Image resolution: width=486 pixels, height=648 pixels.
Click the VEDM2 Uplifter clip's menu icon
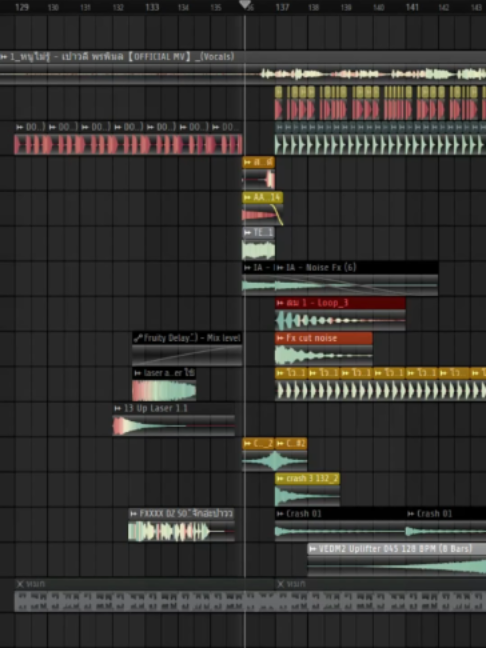pyautogui.click(x=313, y=549)
